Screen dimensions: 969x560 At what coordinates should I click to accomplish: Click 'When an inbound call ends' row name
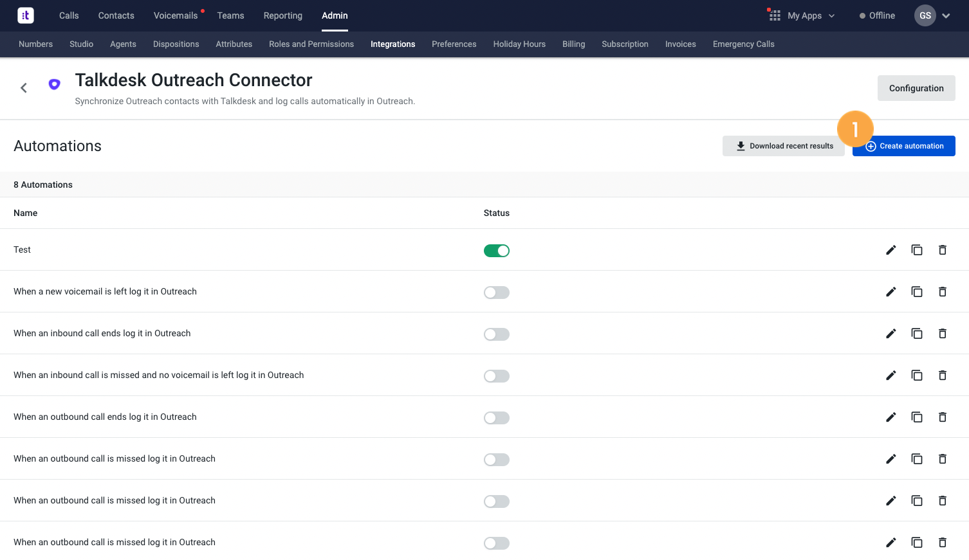102,333
